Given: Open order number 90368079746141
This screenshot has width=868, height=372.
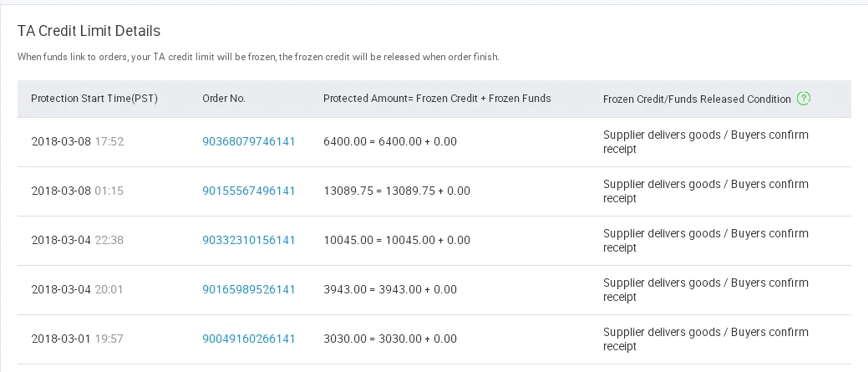Looking at the screenshot, I should 248,141.
